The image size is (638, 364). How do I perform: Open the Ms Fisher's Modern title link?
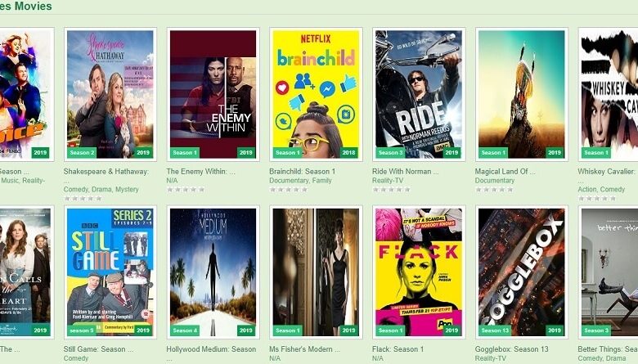coord(304,349)
